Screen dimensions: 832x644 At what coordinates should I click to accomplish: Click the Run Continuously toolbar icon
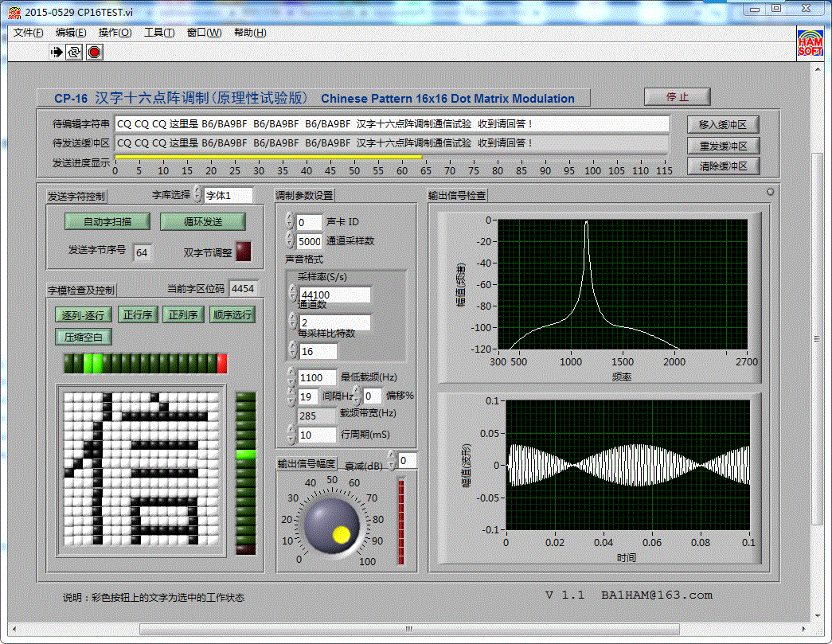tap(74, 52)
